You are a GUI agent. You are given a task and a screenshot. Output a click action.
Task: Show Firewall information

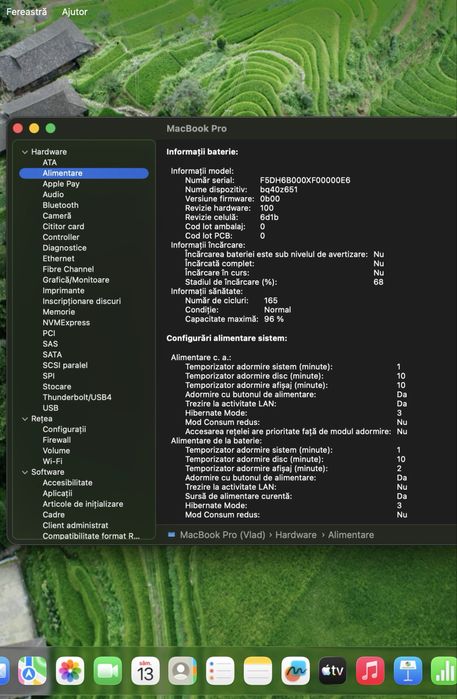57,440
